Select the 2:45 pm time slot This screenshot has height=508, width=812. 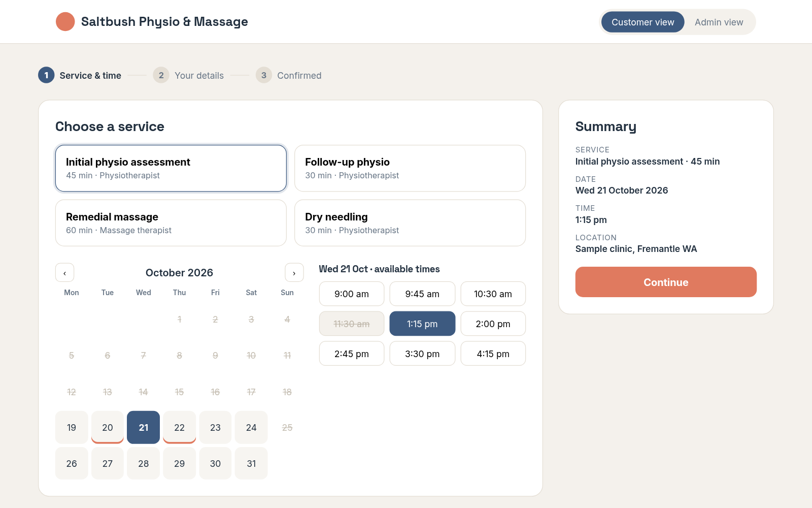352,354
